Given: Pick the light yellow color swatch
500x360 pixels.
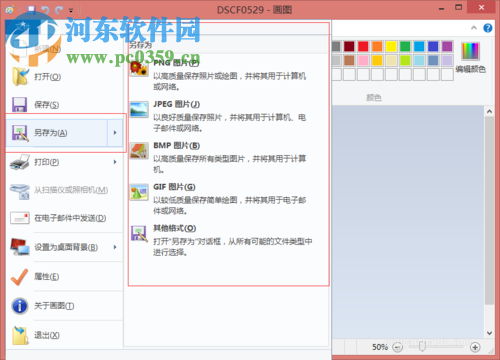Looking at the screenshot, I should tap(391, 60).
